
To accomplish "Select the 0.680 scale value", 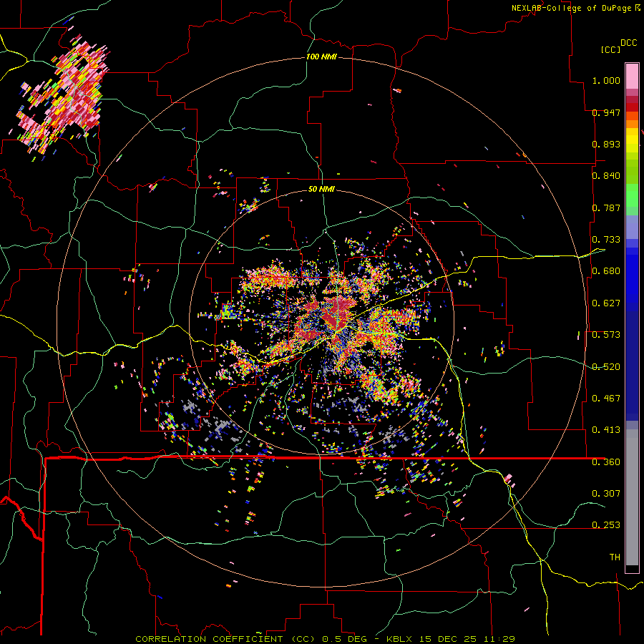I will click(606, 271).
